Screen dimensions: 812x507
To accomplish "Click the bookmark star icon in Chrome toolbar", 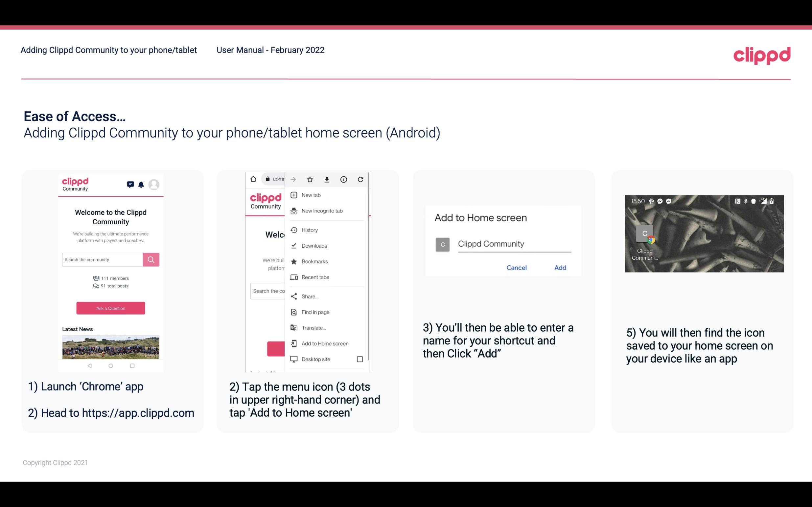I will [310, 179].
